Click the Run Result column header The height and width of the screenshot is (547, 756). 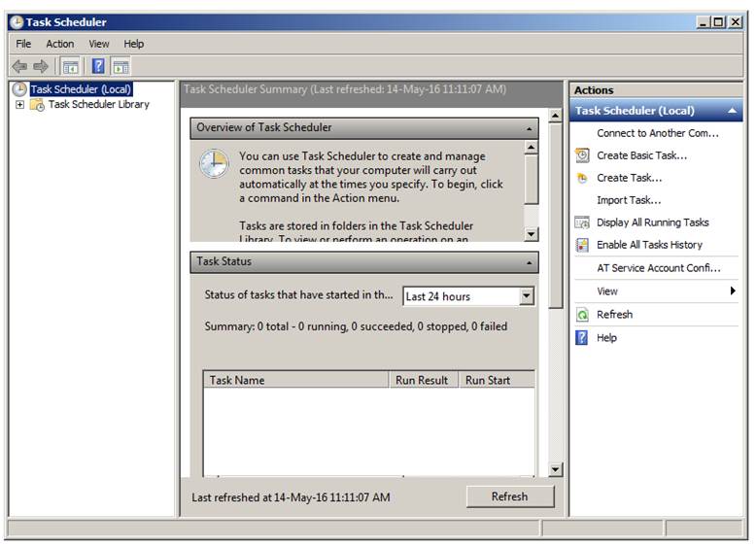point(423,380)
